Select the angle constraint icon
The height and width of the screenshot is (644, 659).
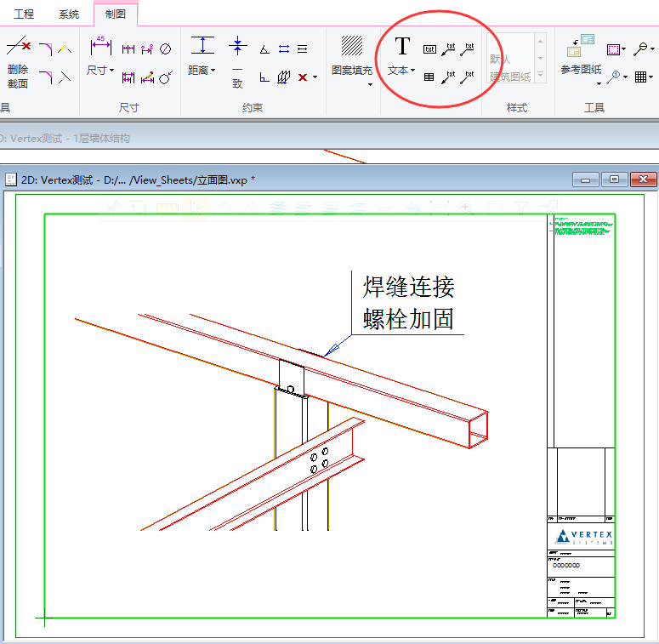(264, 49)
